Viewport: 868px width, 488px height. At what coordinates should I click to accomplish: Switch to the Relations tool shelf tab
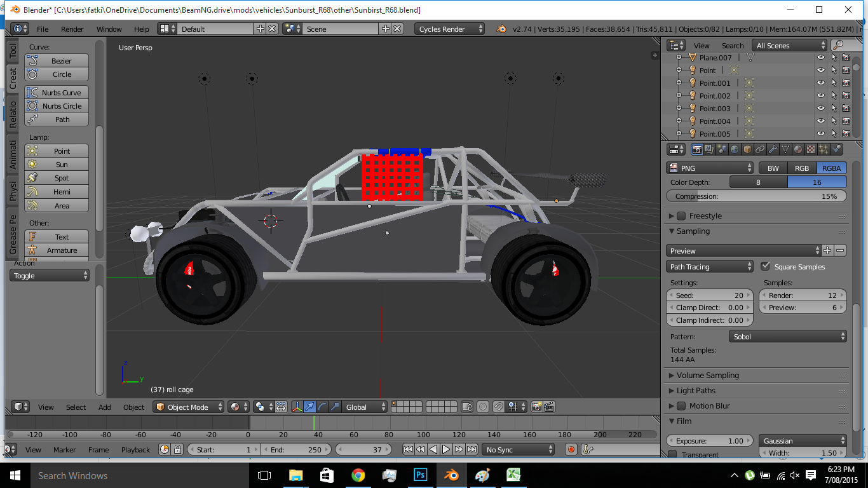click(x=13, y=114)
